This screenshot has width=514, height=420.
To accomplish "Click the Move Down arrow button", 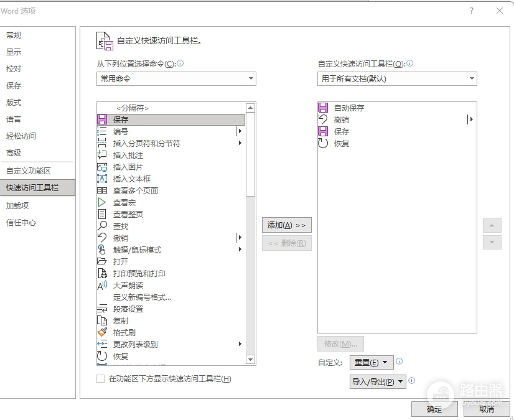I will pyautogui.click(x=492, y=242).
